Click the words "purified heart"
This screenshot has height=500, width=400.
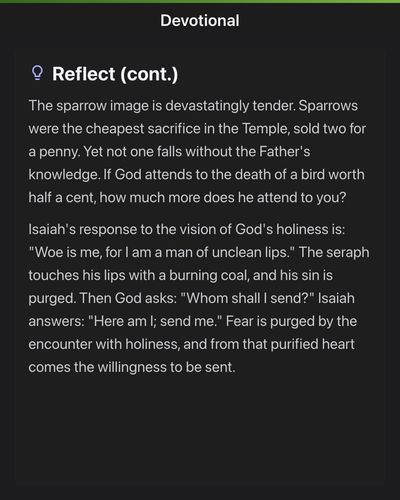click(312, 344)
